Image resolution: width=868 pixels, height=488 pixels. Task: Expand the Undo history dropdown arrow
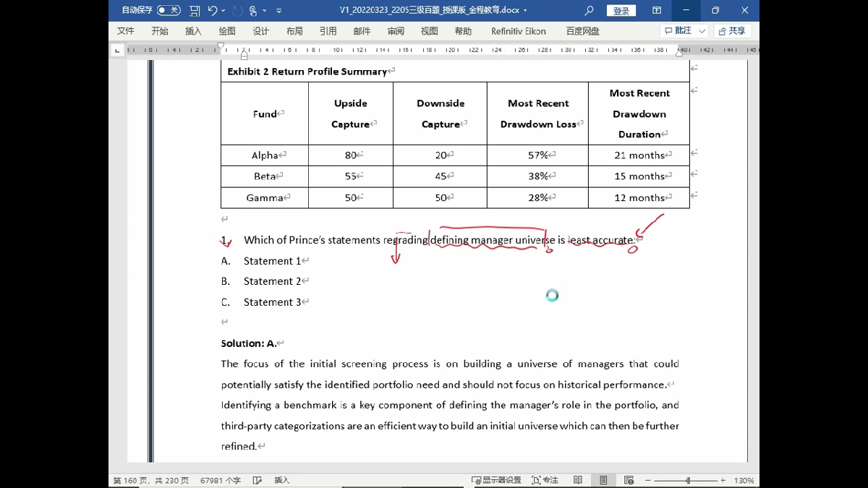point(223,11)
